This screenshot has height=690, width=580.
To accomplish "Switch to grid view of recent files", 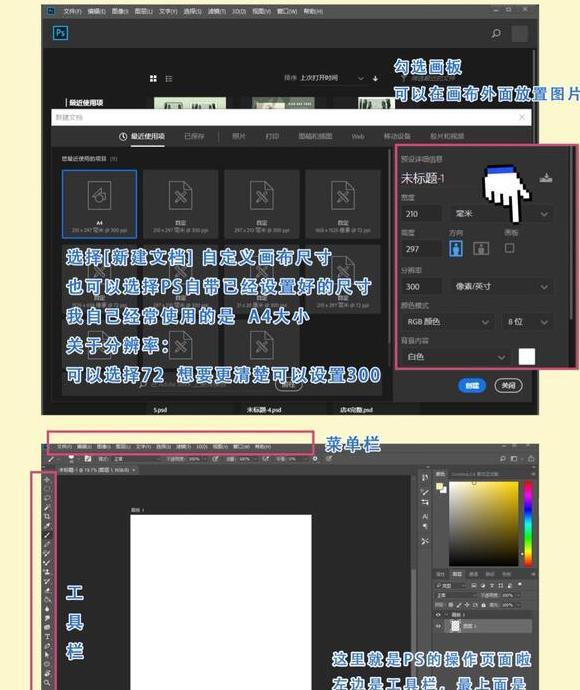I will point(153,78).
